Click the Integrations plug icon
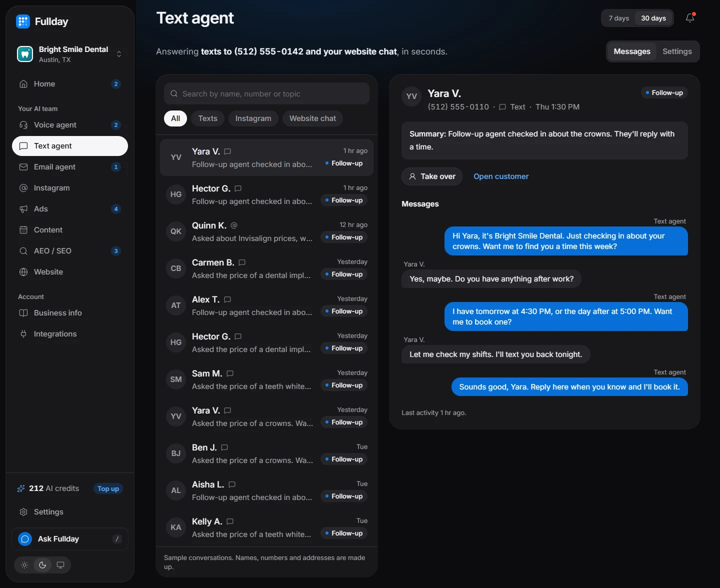 [23, 334]
